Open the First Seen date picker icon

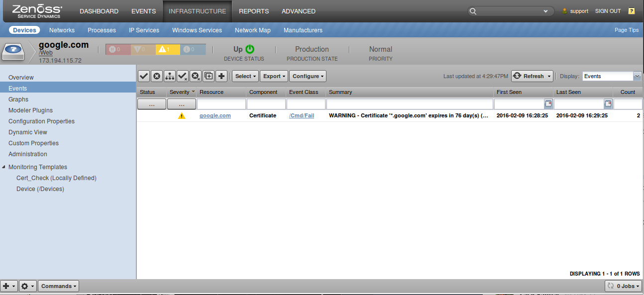(x=548, y=104)
